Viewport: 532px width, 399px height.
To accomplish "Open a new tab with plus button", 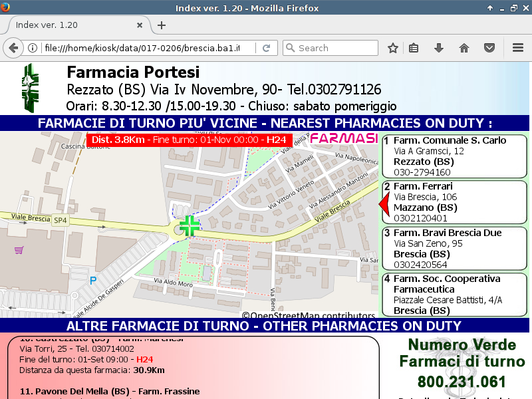I will pos(162,25).
